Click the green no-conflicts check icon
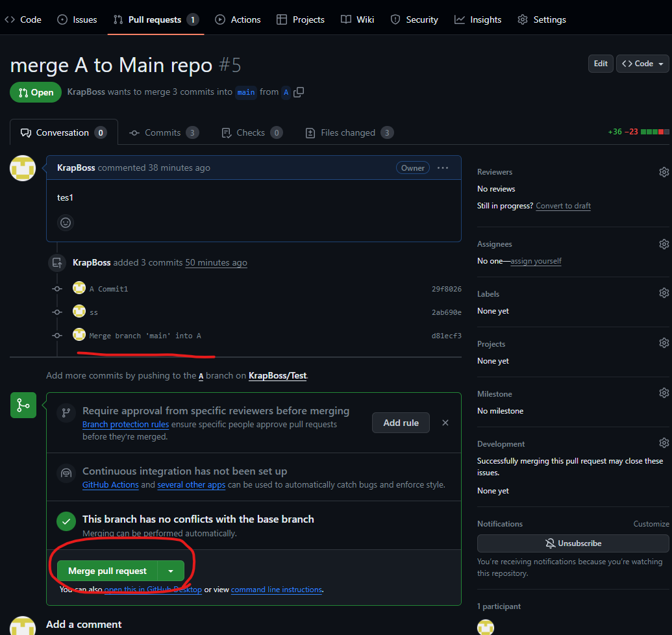The width and height of the screenshot is (672, 635). (x=66, y=521)
